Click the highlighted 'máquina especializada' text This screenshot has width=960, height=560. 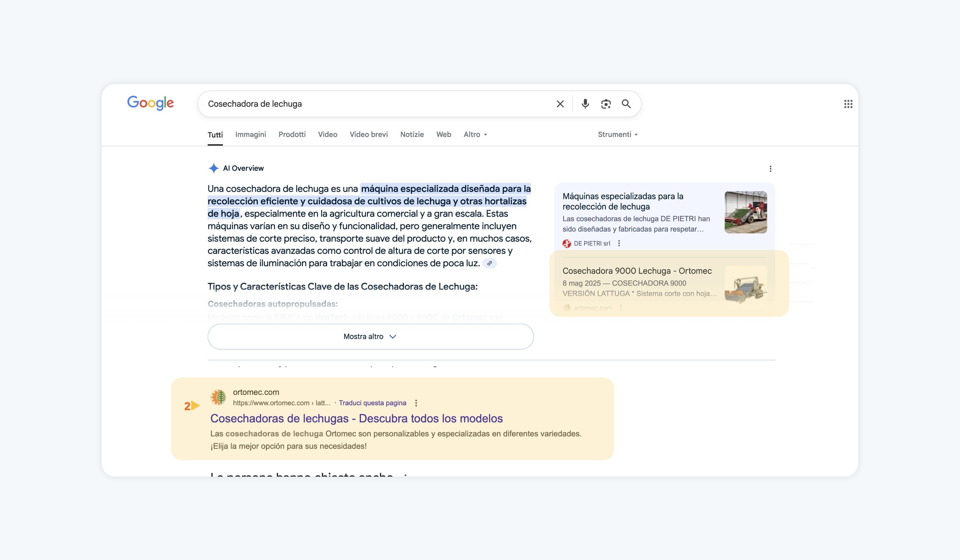point(369,201)
